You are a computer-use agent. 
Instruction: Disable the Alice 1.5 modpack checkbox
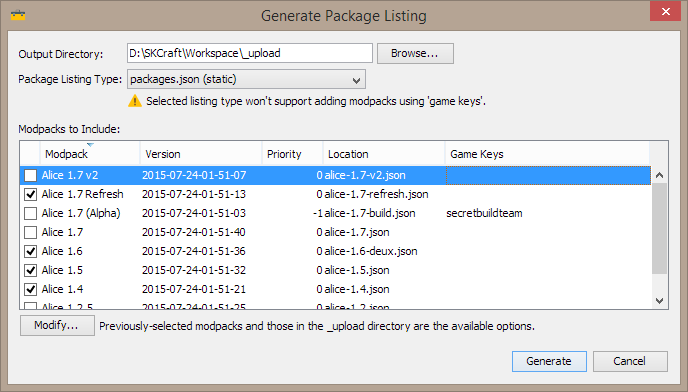pos(30,270)
